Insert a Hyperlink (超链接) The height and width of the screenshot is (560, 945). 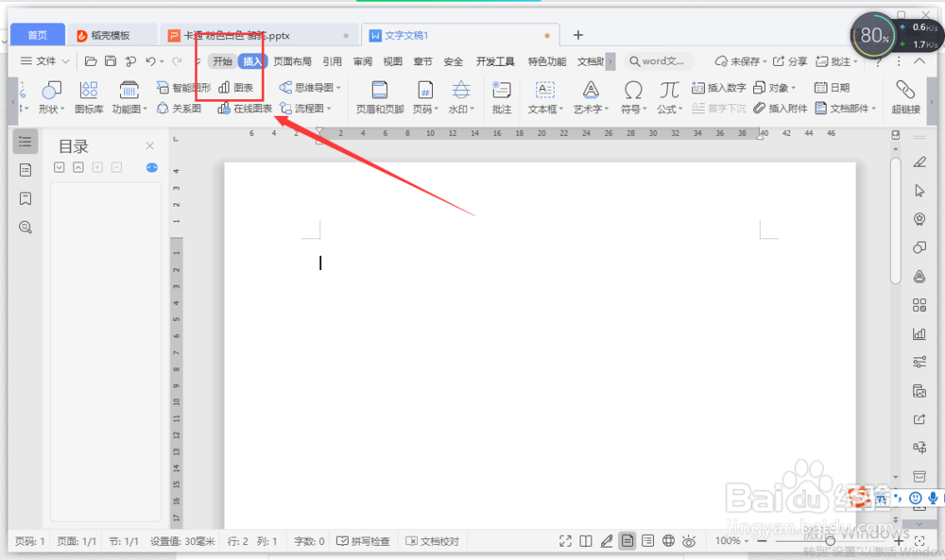coord(906,97)
